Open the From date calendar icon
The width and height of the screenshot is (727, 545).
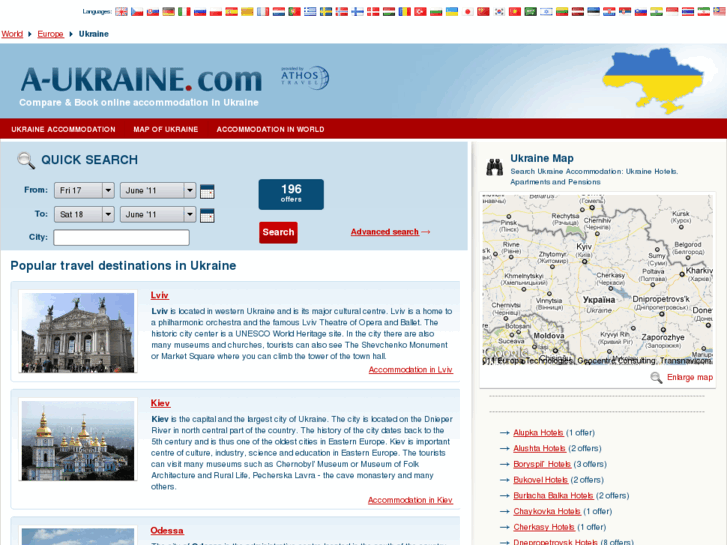click(207, 191)
